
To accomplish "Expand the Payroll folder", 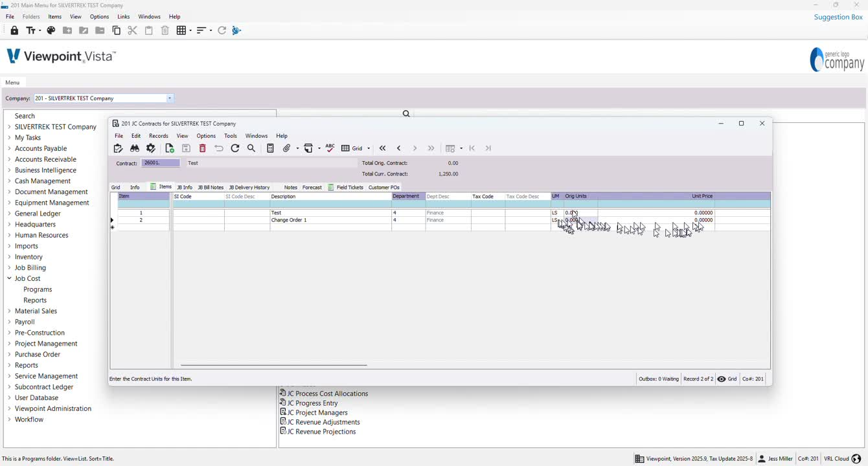I will click(9, 322).
